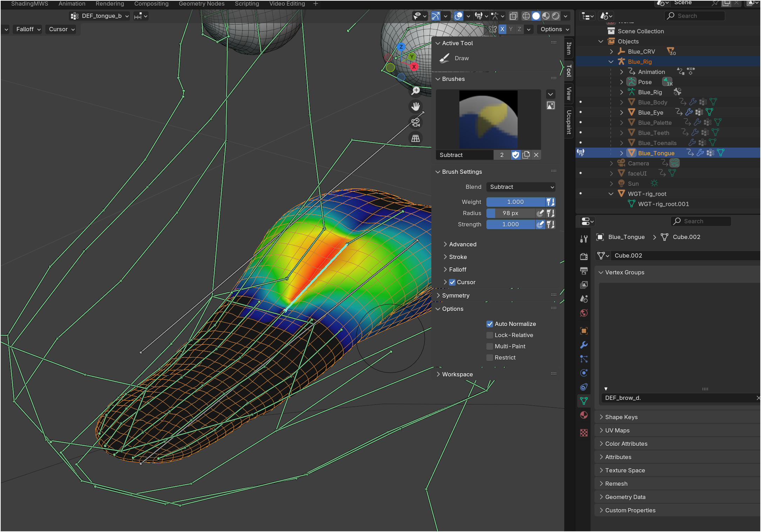Enable Lock-Relative checkbox
Screen dimensions: 761x532
pyautogui.click(x=490, y=335)
